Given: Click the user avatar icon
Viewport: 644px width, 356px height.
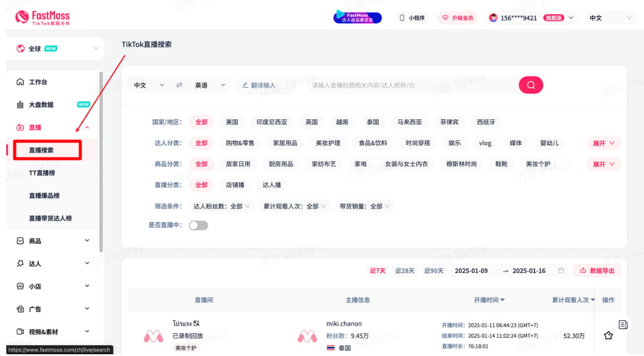Looking at the screenshot, I should tap(493, 18).
